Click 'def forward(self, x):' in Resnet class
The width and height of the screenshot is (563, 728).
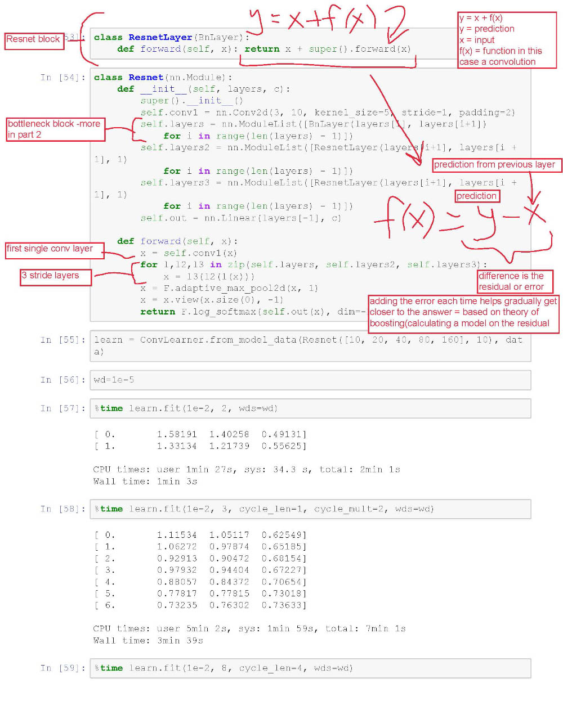pos(177,241)
